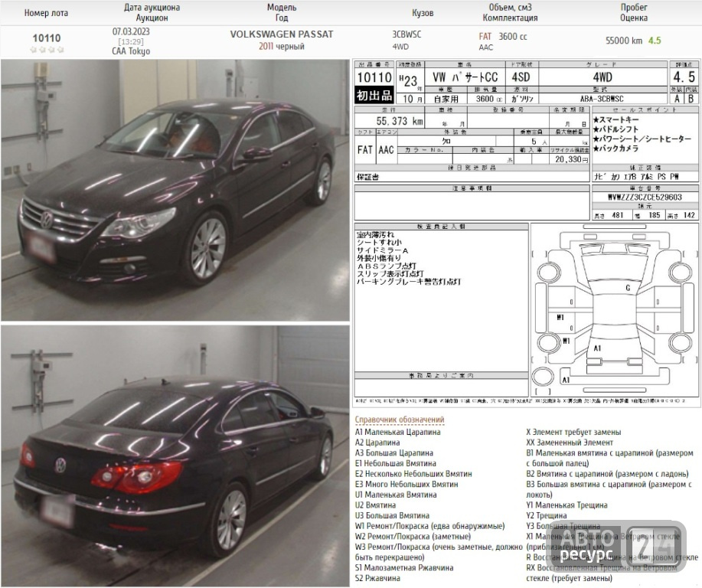Click the AAC equipment label

(486, 47)
